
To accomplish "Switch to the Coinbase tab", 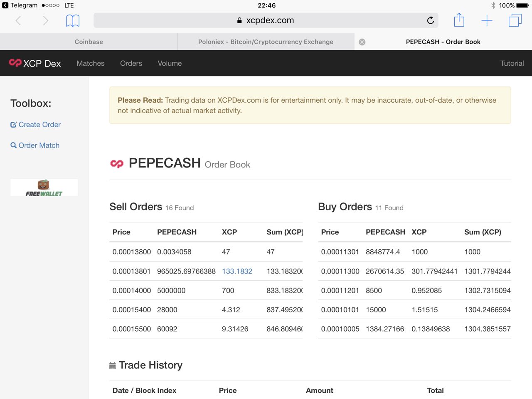I will (89, 42).
